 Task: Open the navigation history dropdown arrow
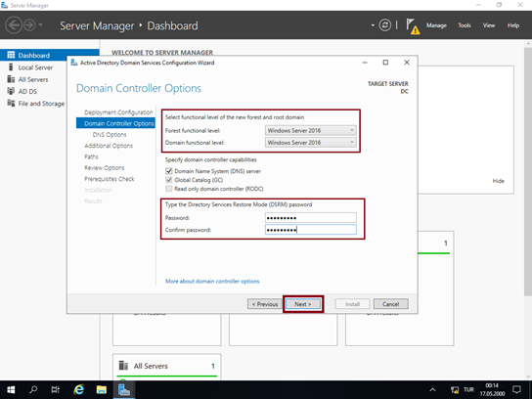40,24
